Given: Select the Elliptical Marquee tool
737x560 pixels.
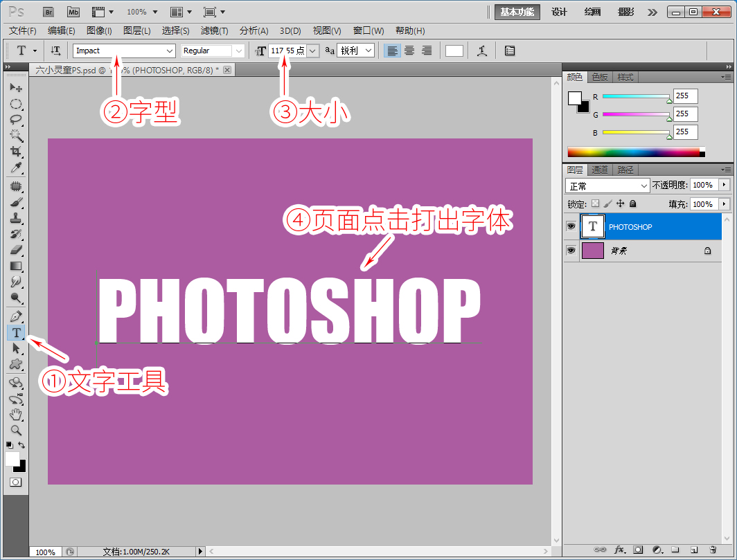Looking at the screenshot, I should pos(16,104).
